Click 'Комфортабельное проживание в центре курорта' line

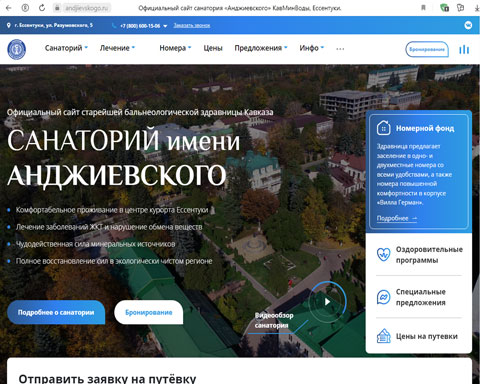(x=112, y=210)
